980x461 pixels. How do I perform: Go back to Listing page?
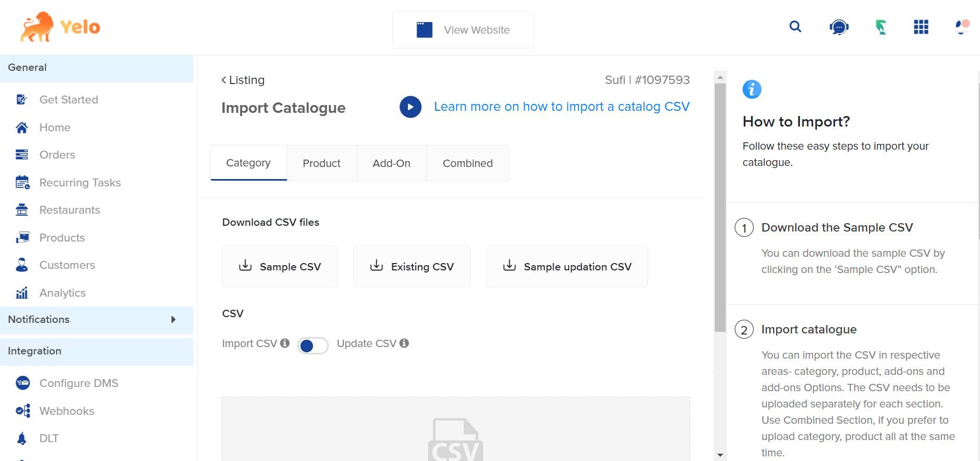point(243,80)
